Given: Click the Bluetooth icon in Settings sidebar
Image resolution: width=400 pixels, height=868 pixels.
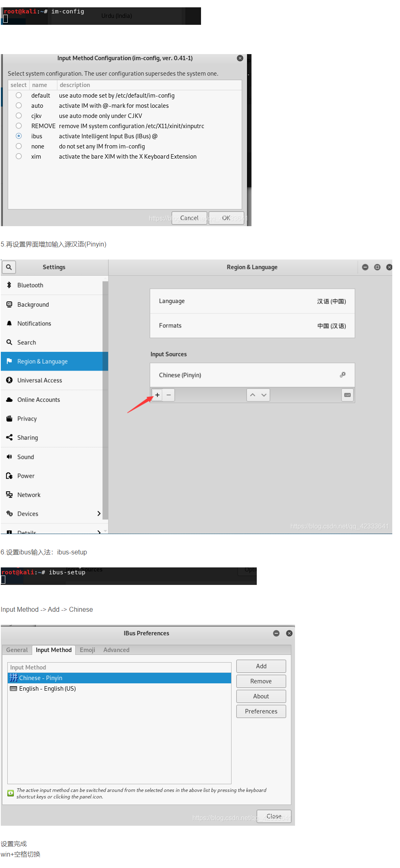Looking at the screenshot, I should point(9,285).
